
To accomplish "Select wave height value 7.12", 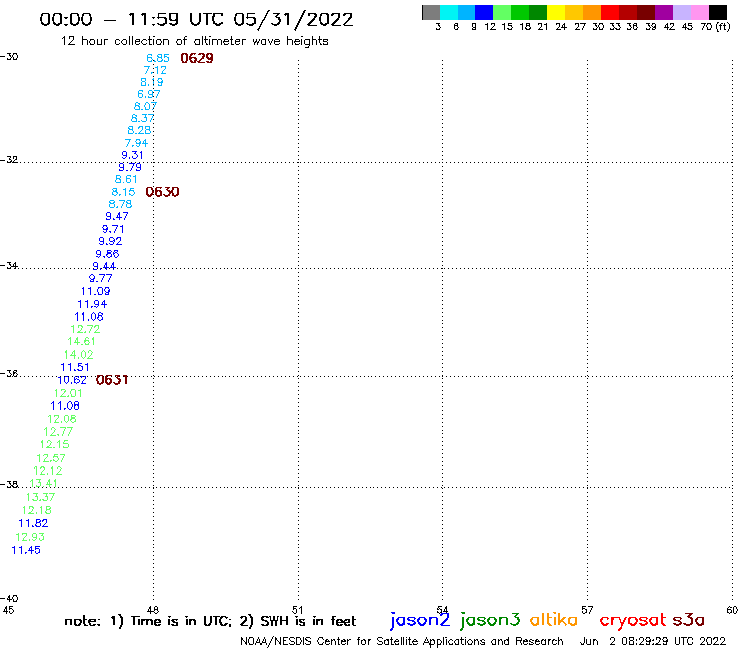I will 155,70.
